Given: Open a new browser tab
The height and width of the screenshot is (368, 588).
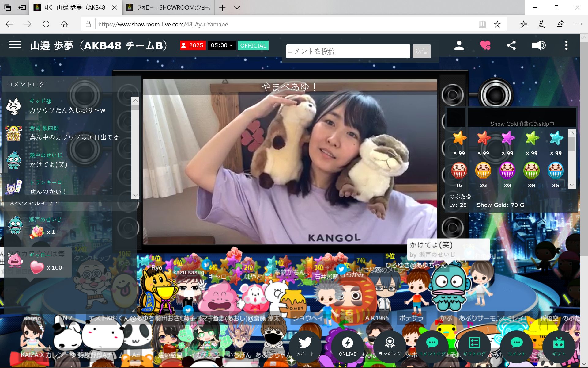Looking at the screenshot, I should (222, 8).
